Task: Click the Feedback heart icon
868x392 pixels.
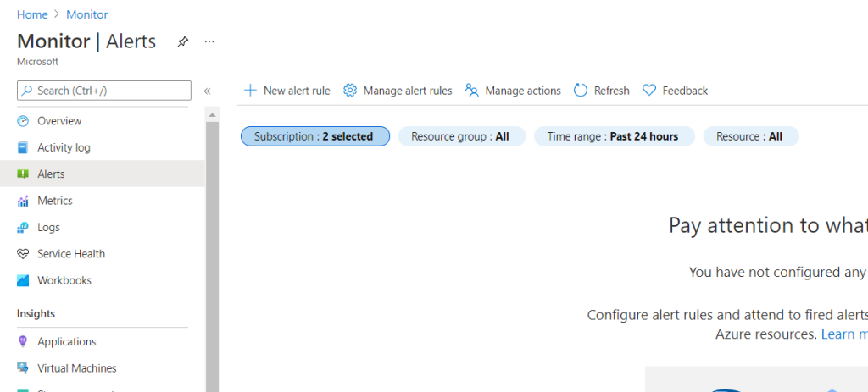Action: [x=648, y=91]
